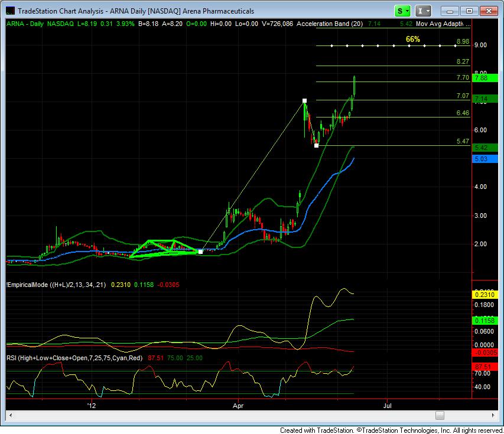Close the Chart Analysis window
The height and width of the screenshot is (434, 504).
[489, 11]
